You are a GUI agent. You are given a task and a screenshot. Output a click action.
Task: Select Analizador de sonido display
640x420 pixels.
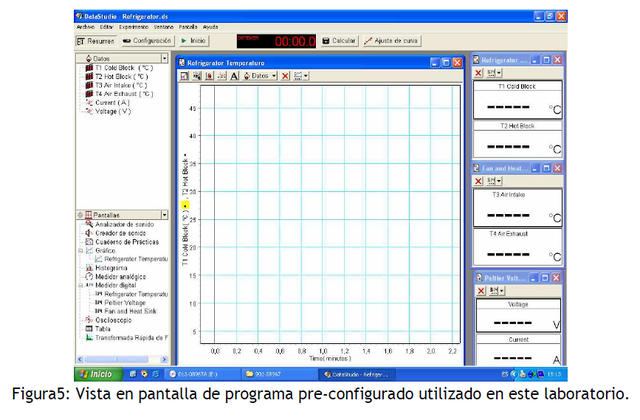tap(120, 224)
